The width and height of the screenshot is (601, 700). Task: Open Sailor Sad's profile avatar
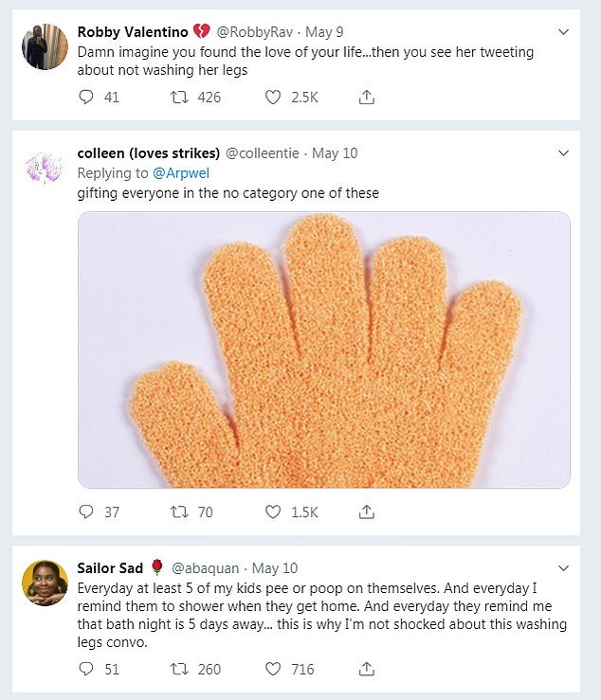coord(45,583)
